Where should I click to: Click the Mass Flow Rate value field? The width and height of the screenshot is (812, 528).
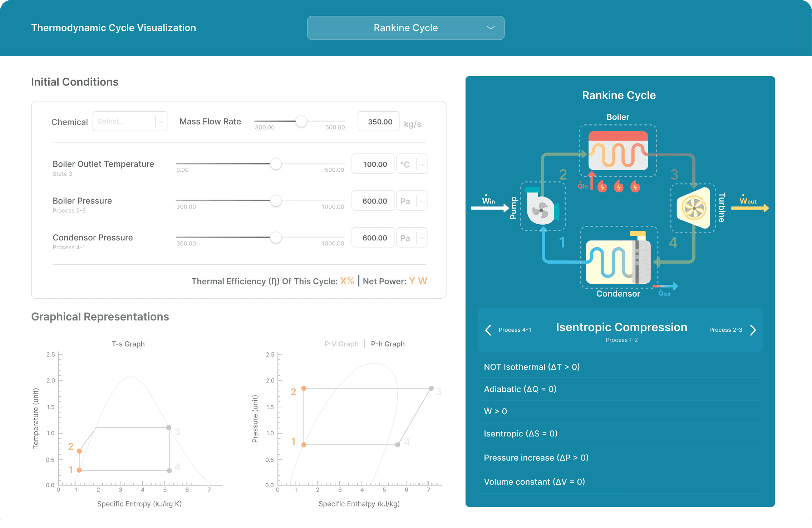(379, 122)
